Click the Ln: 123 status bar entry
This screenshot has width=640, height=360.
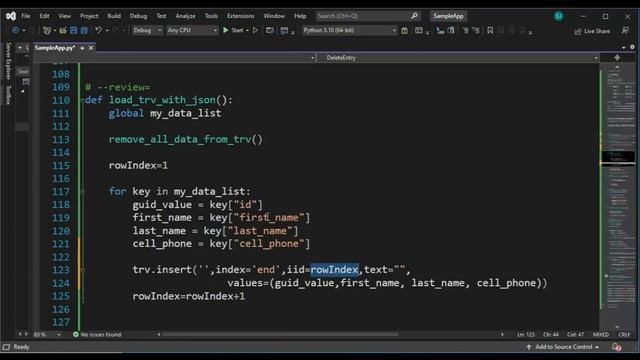[526, 334]
